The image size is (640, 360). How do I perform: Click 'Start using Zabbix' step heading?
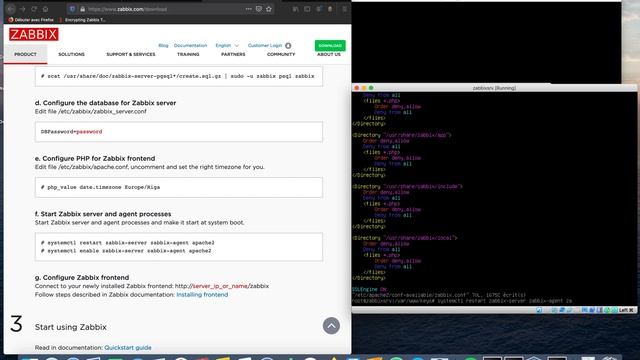tap(71, 327)
